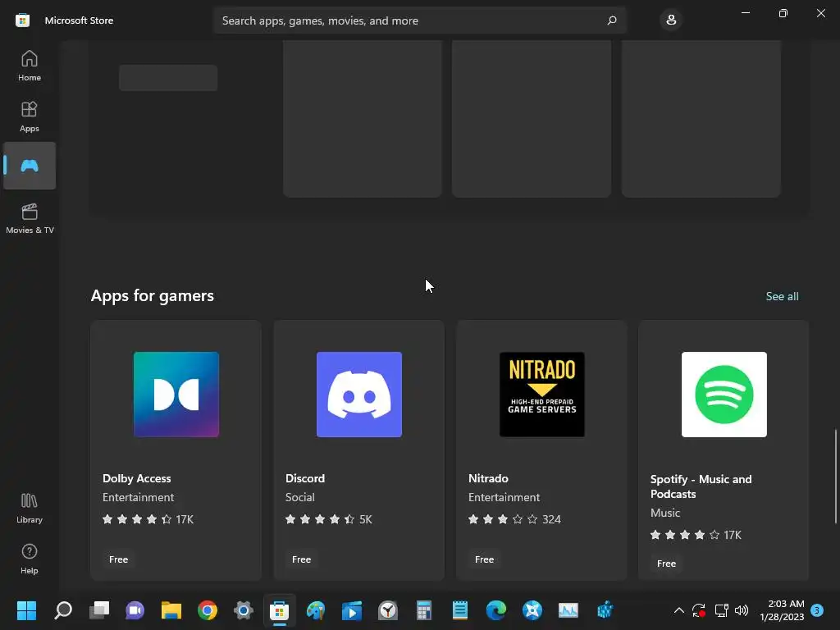Open Teams Chat from the taskbar
840x630 pixels.
point(135,610)
